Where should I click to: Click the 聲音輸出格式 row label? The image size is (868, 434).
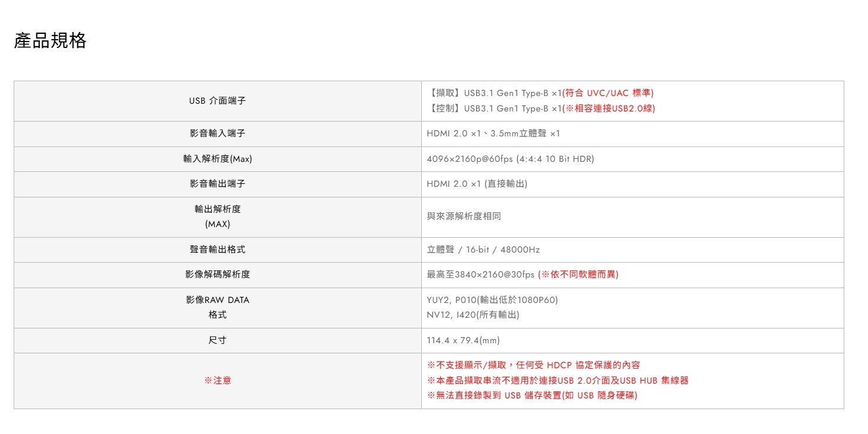coord(217,250)
